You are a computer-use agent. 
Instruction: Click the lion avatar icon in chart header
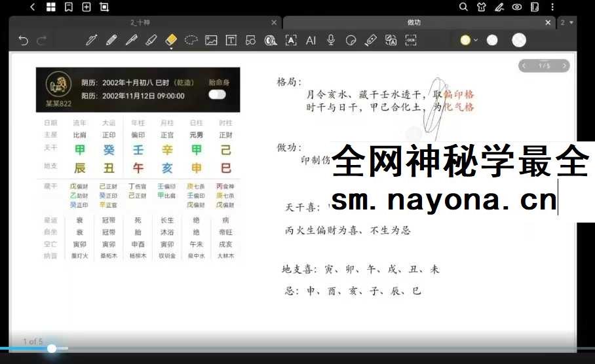[x=58, y=84]
